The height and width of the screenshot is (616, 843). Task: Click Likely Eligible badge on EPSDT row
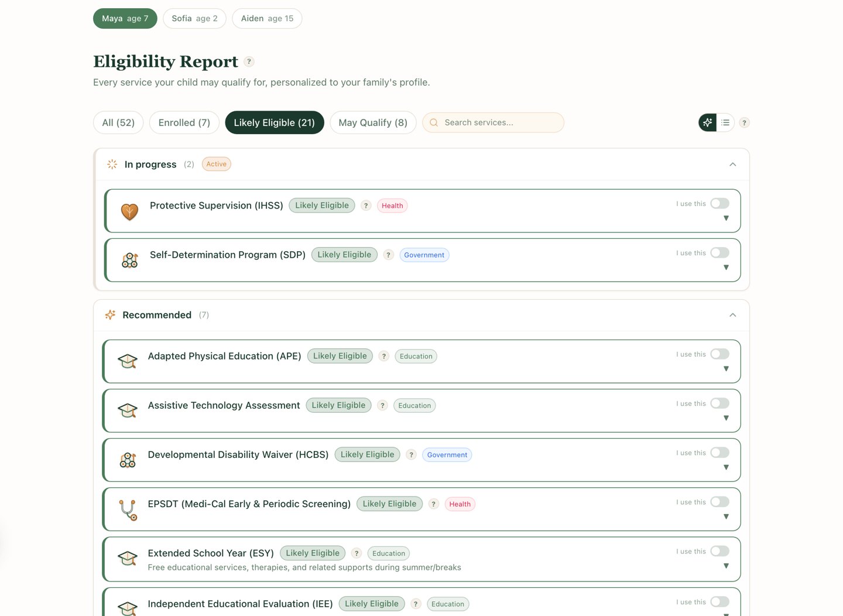[x=389, y=504]
